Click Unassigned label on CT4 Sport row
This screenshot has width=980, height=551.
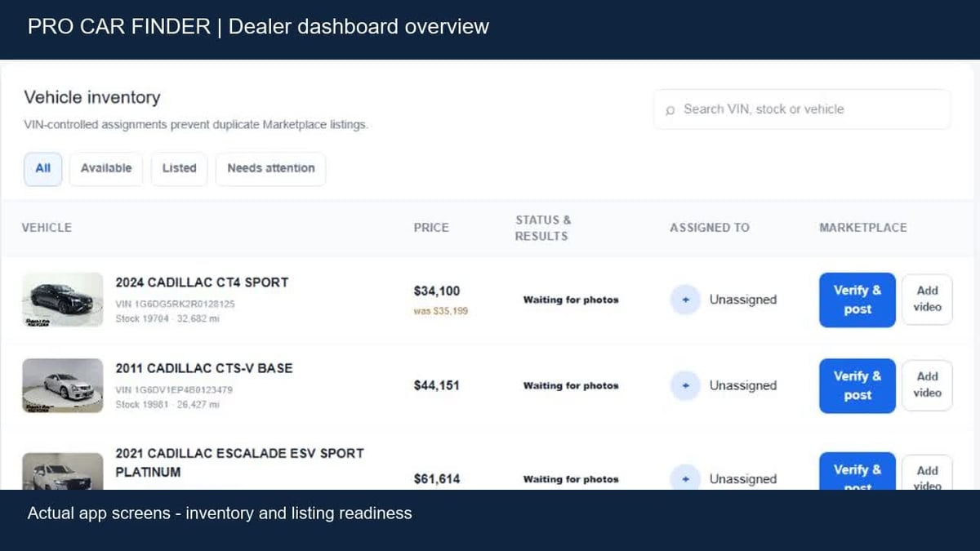(742, 300)
